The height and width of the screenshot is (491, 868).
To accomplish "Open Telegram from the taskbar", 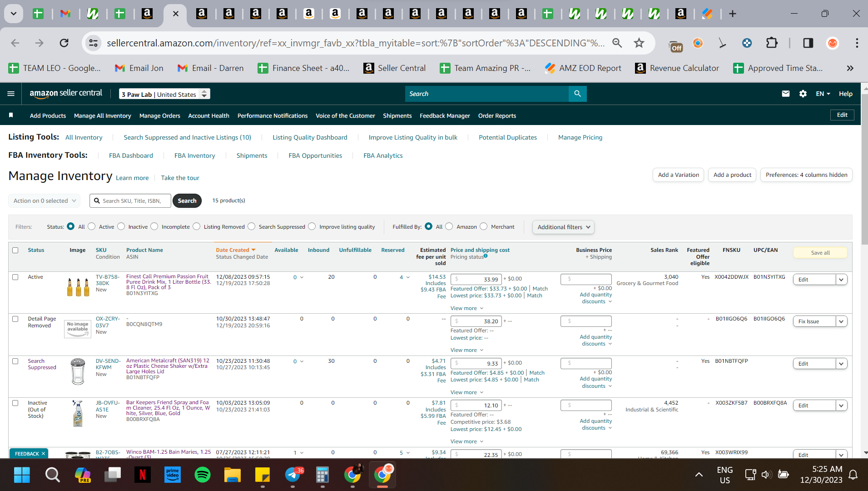I will click(x=293, y=475).
